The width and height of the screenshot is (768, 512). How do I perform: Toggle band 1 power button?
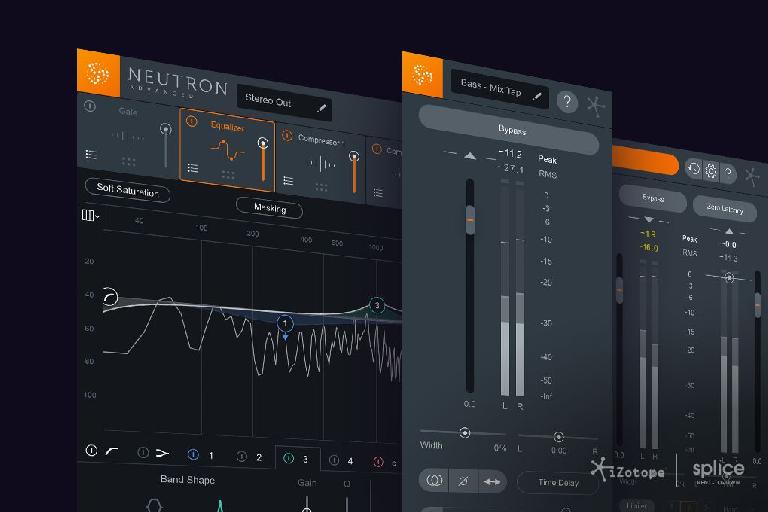[193, 455]
